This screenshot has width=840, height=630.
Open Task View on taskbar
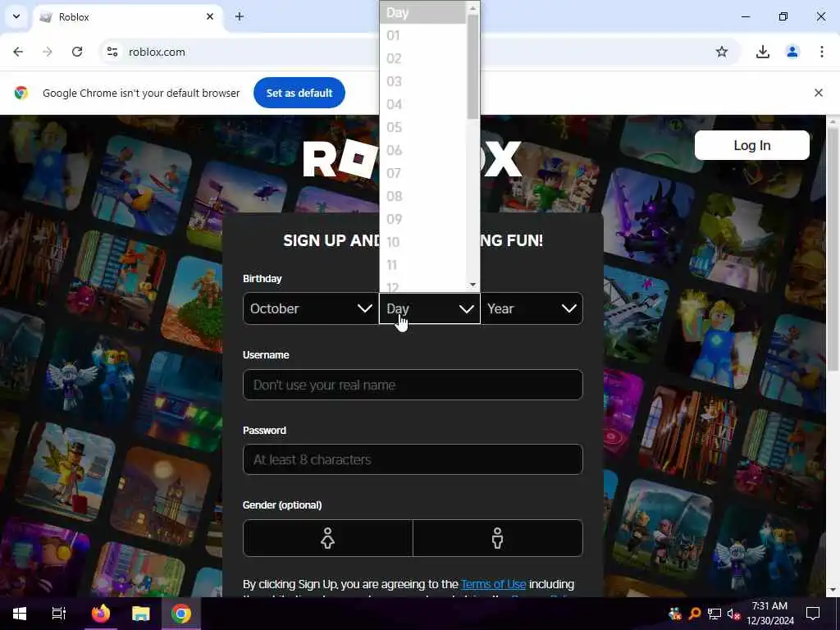[59, 614]
